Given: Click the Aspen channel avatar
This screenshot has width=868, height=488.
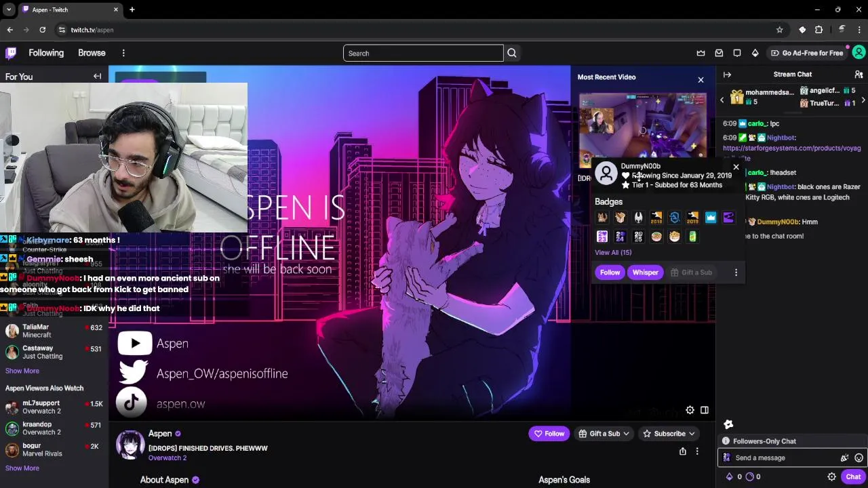Looking at the screenshot, I should point(130,445).
